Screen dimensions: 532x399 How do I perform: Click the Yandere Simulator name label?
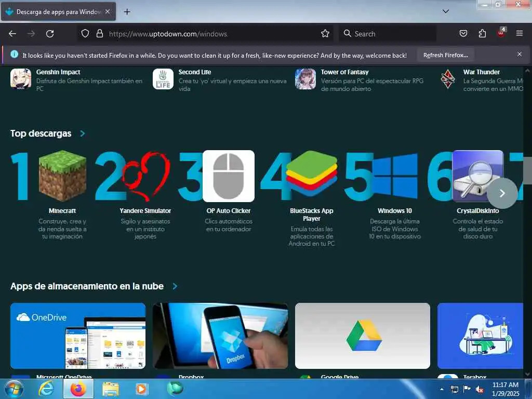(145, 211)
